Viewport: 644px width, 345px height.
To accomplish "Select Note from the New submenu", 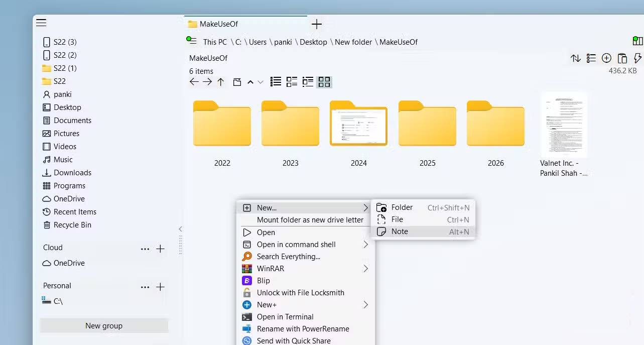I will [x=400, y=232].
